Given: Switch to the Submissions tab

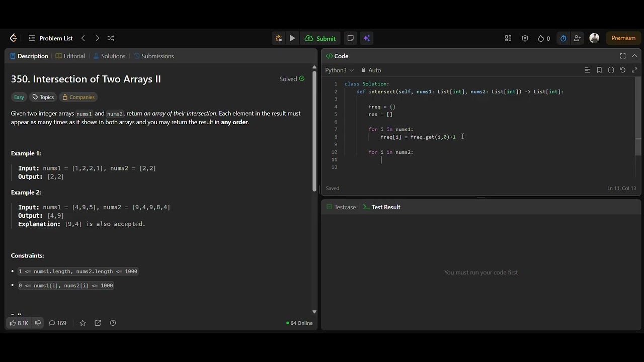Looking at the screenshot, I should click(153, 56).
